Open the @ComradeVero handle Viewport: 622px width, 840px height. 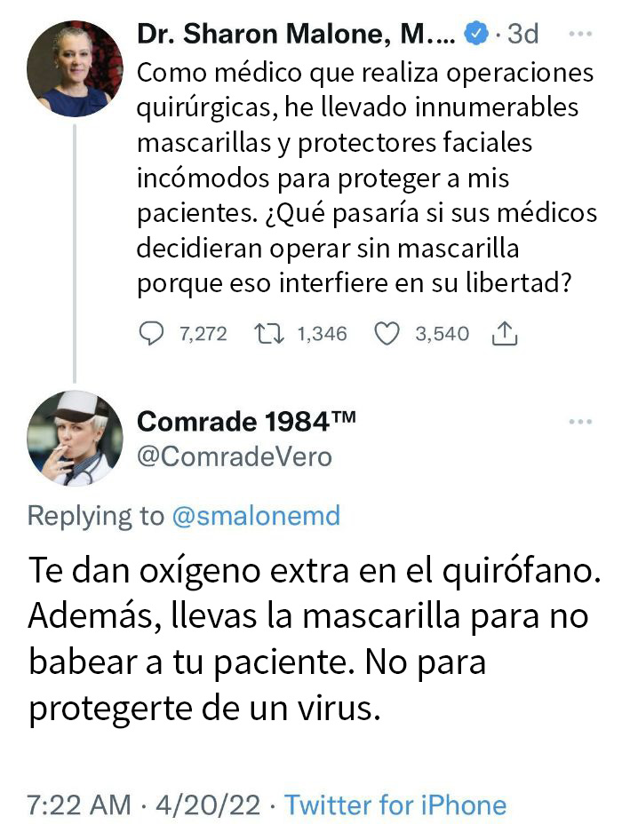[235, 456]
